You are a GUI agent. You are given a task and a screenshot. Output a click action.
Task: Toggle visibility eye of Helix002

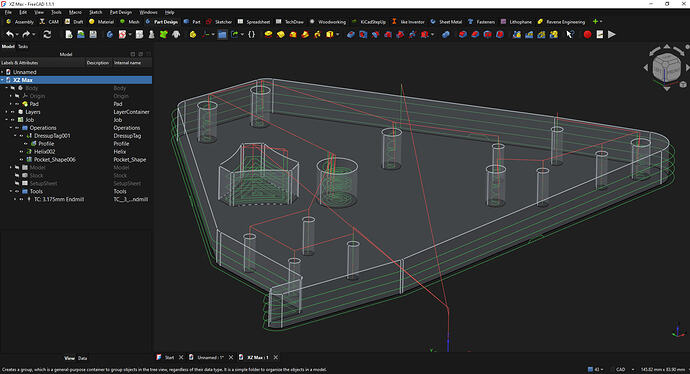(22, 151)
